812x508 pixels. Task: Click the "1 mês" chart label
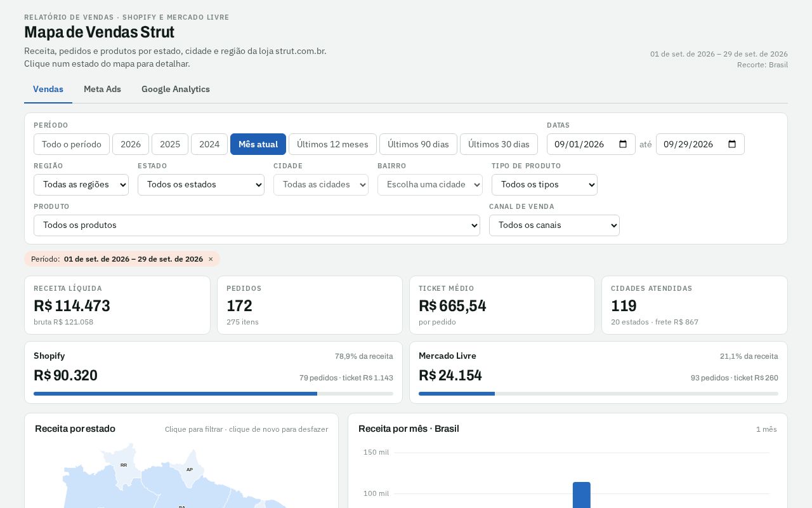click(x=766, y=429)
